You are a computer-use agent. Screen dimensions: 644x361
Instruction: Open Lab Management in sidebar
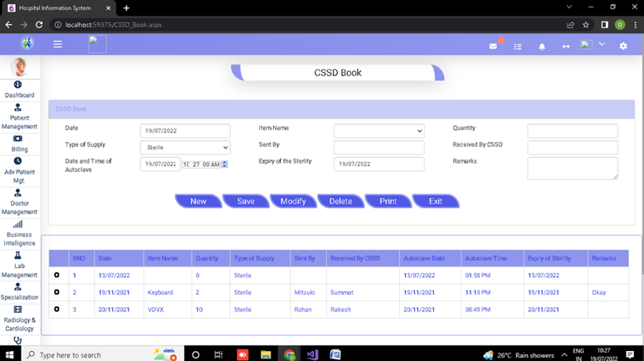click(x=19, y=265)
